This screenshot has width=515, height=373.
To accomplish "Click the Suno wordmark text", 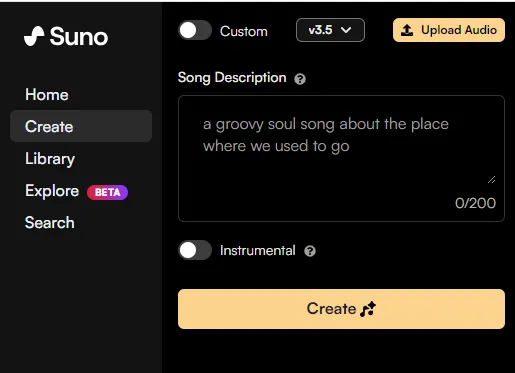I will 79,36.
